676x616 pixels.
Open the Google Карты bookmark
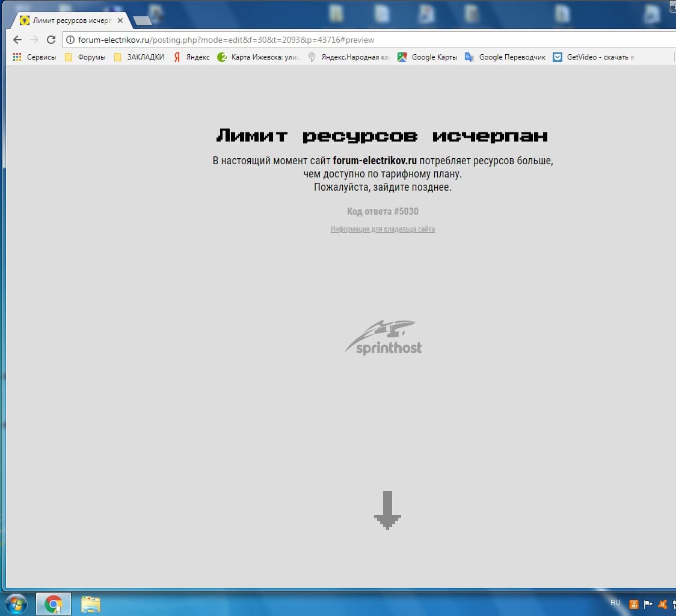point(427,57)
